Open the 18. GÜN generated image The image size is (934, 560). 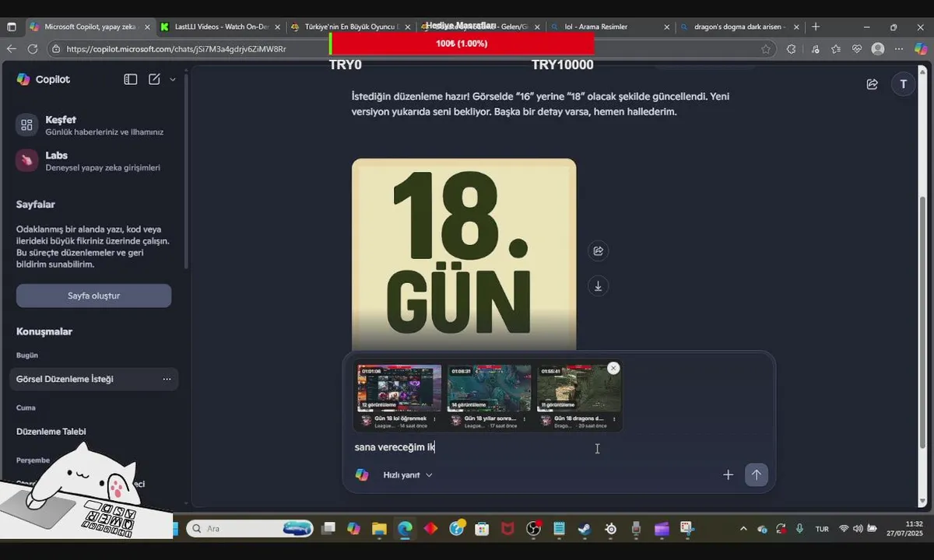point(464,255)
